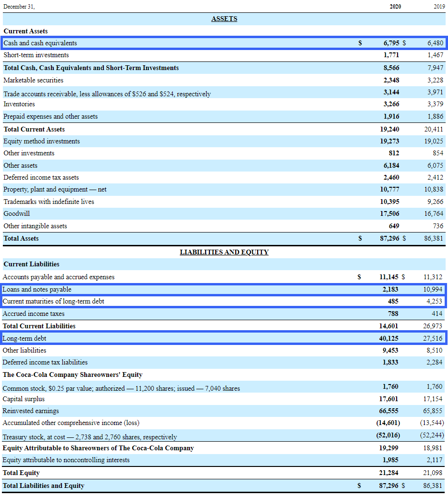Click the 2020 Cash and cash equivalents value 6,795

click(x=391, y=43)
